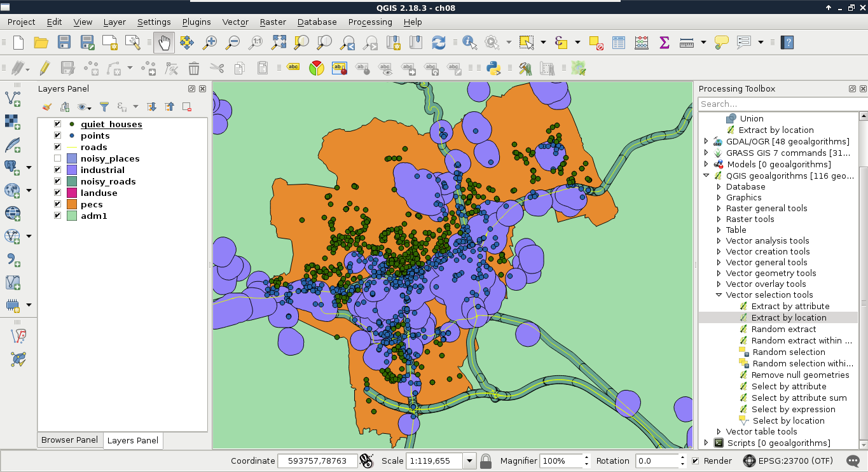The width and height of the screenshot is (868, 472).
Task: Hide the industrial layer
Action: 58,170
